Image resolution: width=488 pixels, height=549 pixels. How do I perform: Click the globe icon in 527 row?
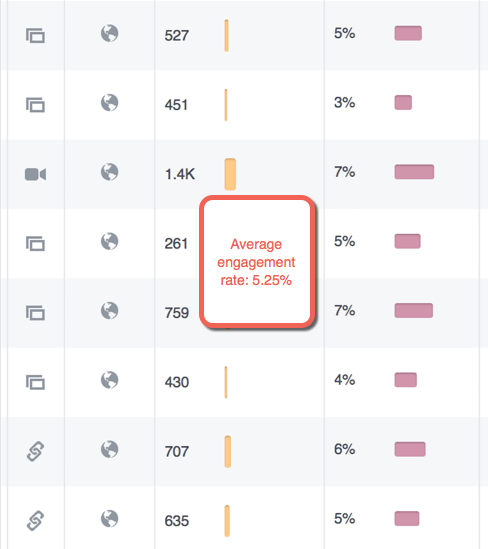pos(110,33)
